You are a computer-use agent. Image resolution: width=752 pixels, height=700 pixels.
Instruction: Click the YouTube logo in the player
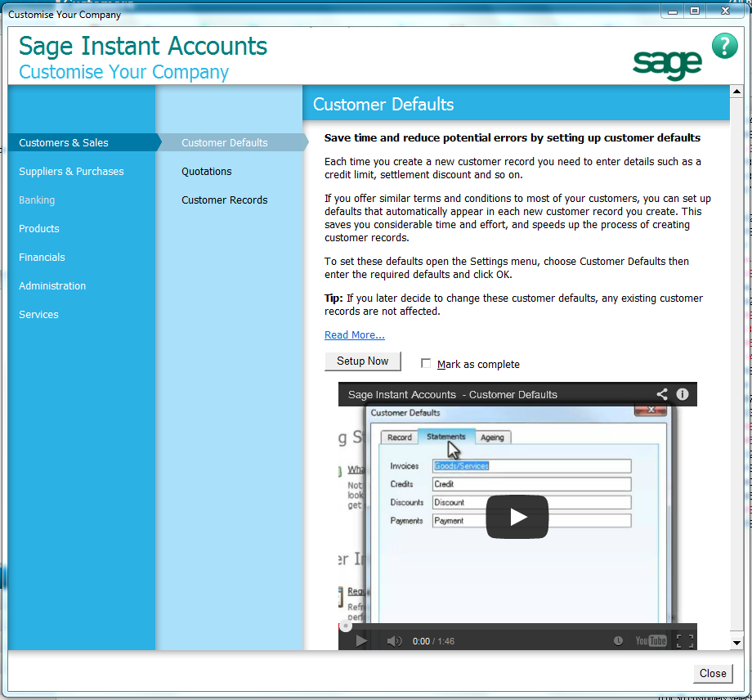[651, 641]
